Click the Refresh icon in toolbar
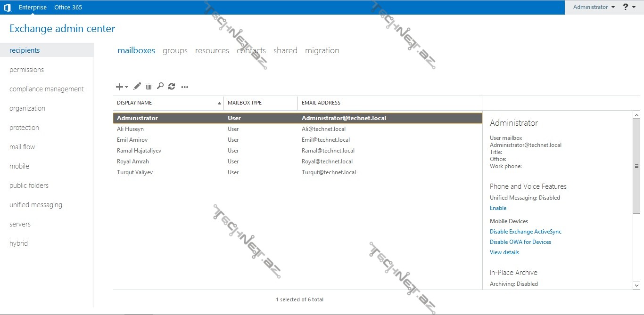 point(172,86)
